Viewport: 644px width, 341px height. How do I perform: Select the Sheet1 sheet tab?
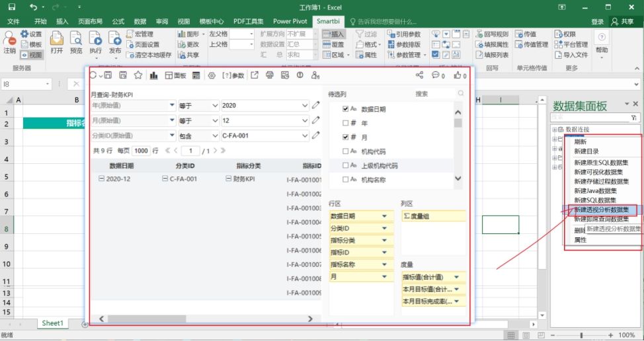[x=53, y=323]
